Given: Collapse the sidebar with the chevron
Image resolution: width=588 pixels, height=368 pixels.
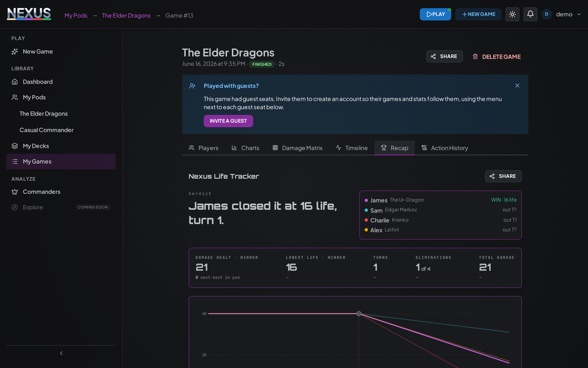Looking at the screenshot, I should tap(61, 353).
